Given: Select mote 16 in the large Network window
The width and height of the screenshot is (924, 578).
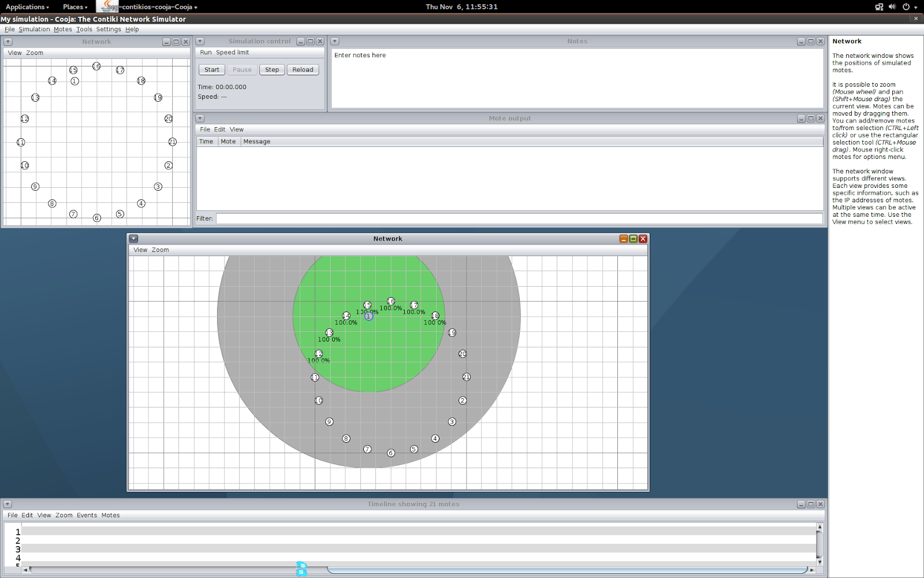Looking at the screenshot, I should pos(391,301).
